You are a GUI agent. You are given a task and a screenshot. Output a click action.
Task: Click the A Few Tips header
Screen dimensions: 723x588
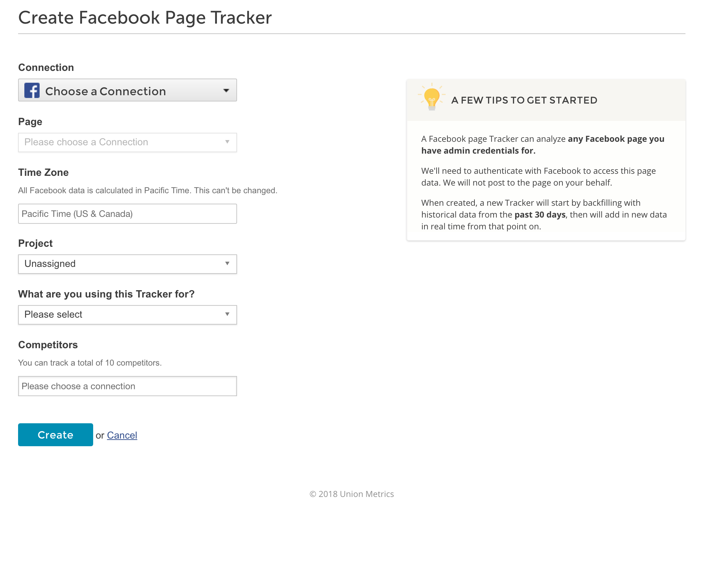coord(524,100)
